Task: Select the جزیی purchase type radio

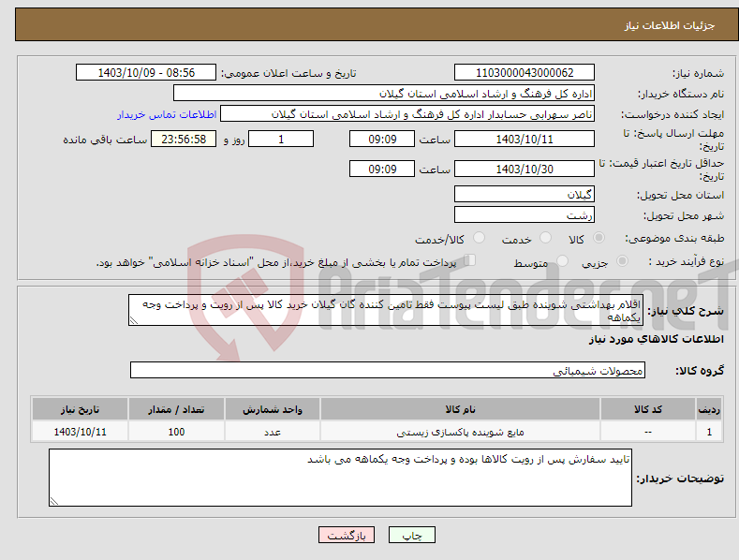Action: [x=622, y=260]
